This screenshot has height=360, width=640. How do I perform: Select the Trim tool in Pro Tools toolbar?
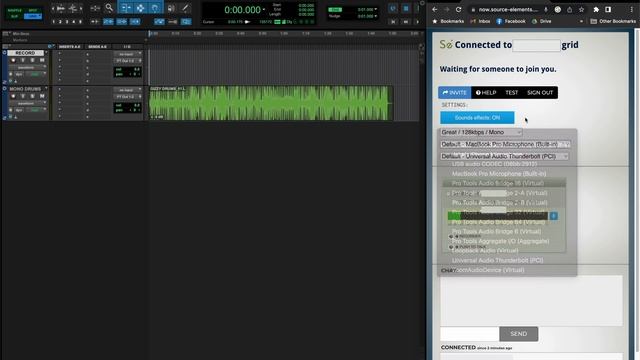tap(126, 8)
